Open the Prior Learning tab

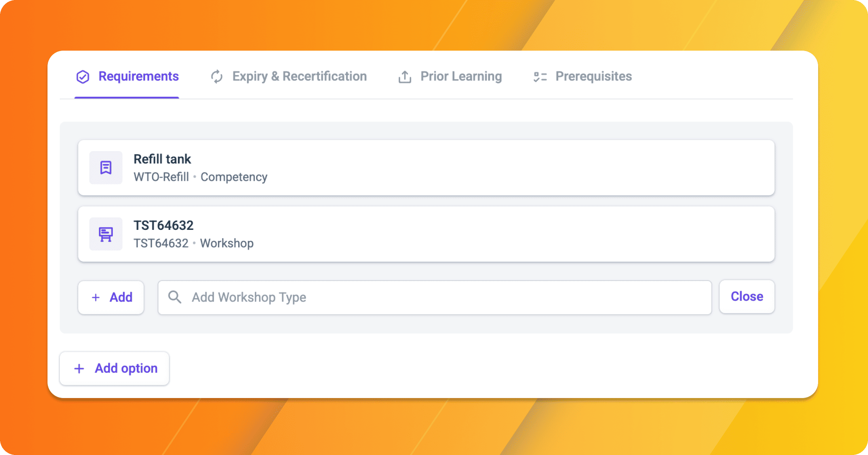tap(450, 76)
